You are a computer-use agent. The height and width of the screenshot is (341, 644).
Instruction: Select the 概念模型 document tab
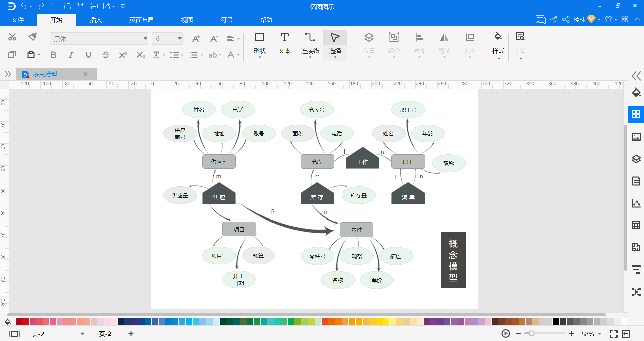click(x=45, y=74)
